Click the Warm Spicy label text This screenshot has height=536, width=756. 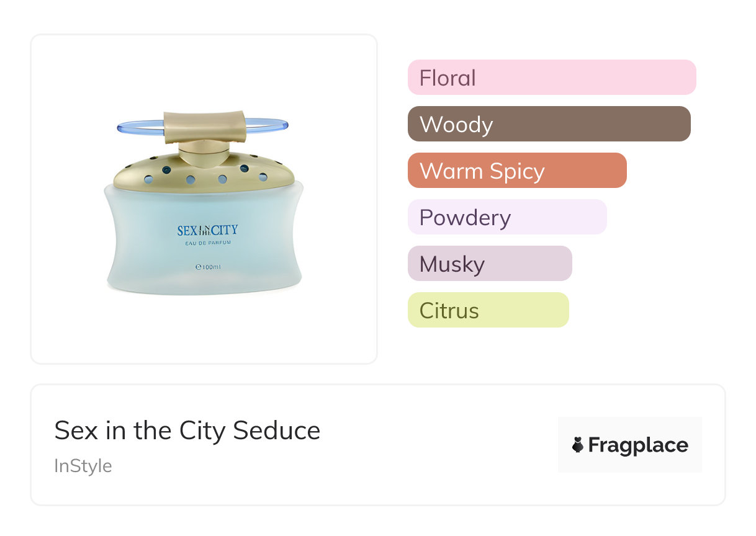pos(482,171)
